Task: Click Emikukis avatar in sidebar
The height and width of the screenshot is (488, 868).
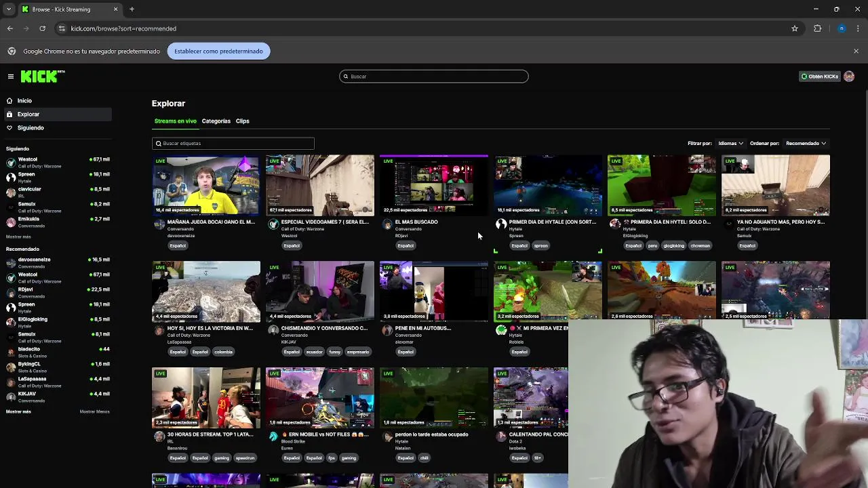Action: click(x=11, y=222)
